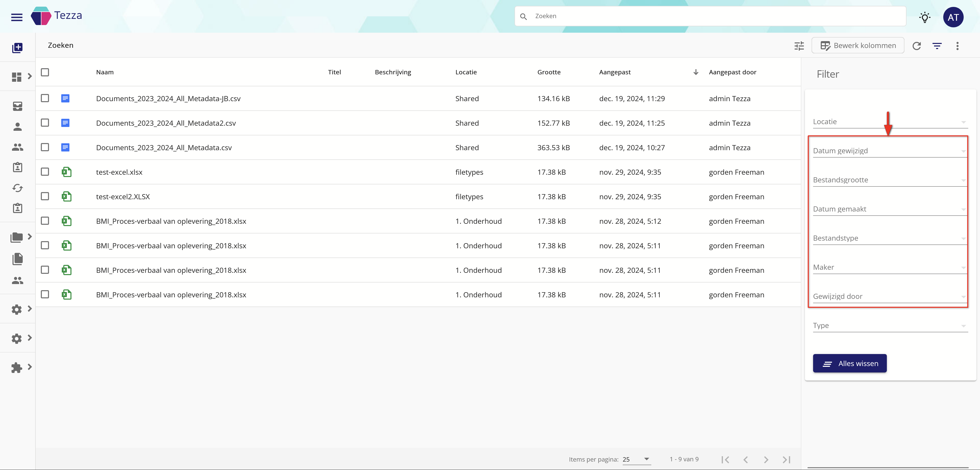This screenshot has height=470, width=980.
Task: Sort by the Grootte column header
Action: pyautogui.click(x=549, y=72)
